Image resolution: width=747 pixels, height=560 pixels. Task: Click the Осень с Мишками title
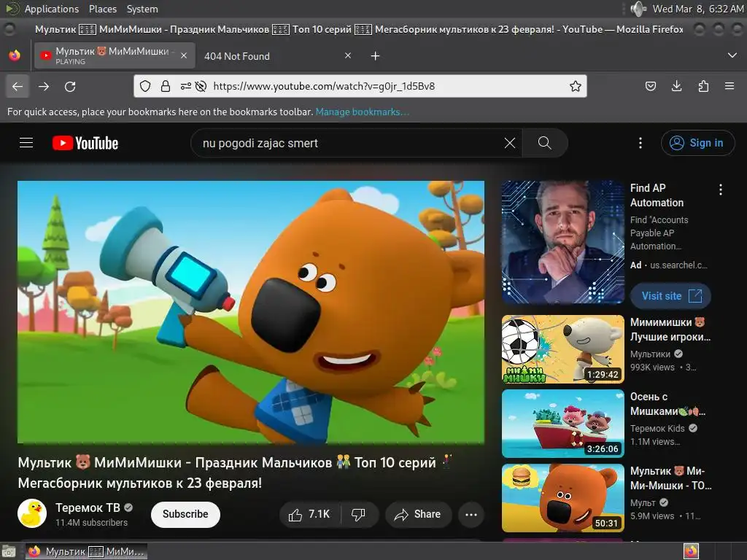tap(667, 404)
